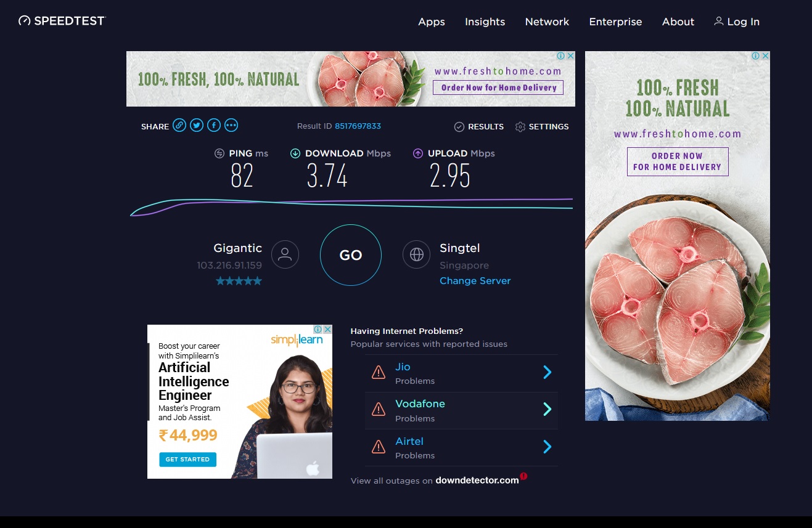Click the Change Server link
812x528 pixels.
coord(475,281)
